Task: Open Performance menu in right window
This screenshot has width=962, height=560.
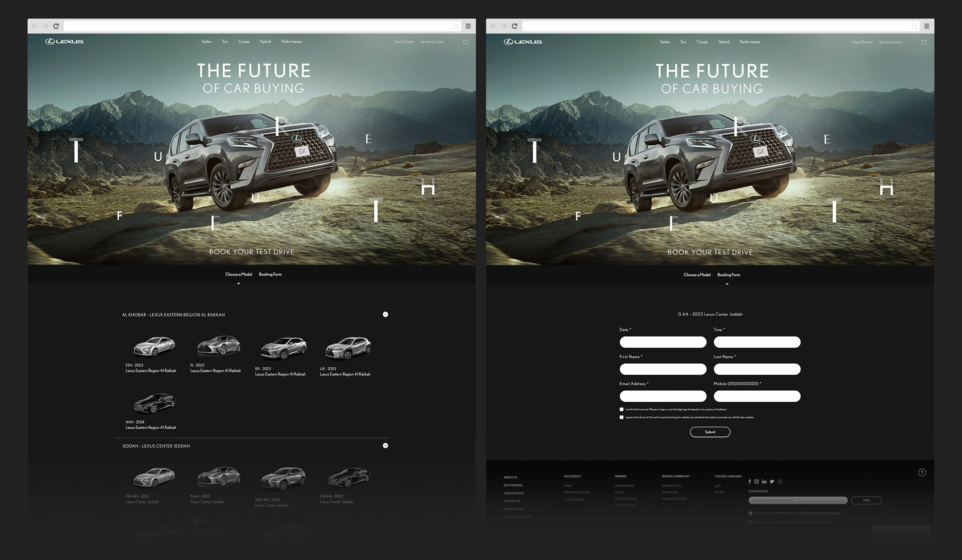Action: [750, 42]
